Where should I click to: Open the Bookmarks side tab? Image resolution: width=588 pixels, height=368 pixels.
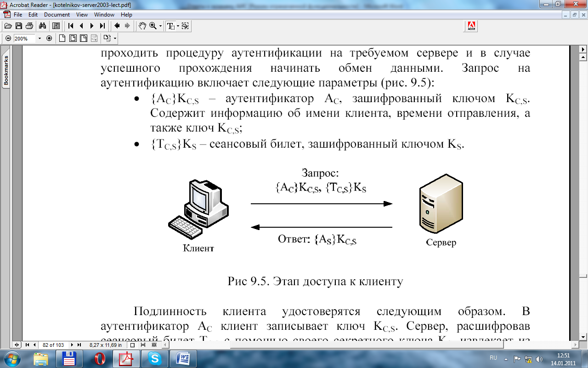click(6, 71)
